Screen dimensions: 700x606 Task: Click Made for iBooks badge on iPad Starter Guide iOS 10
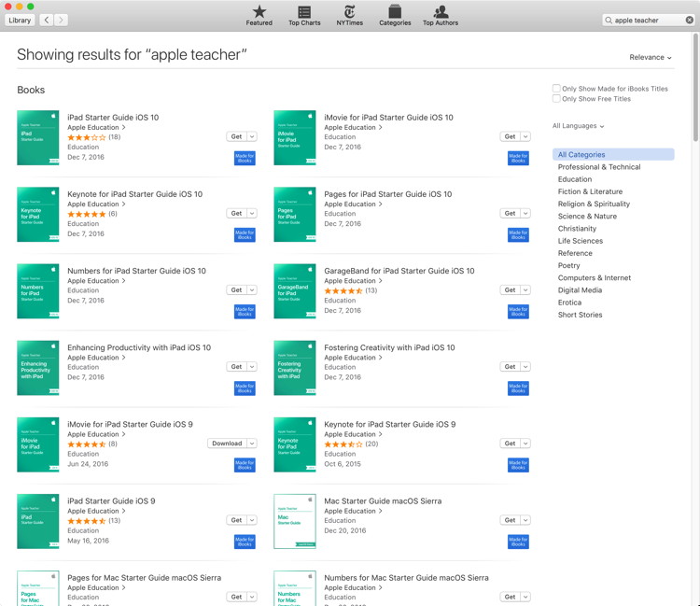click(x=245, y=158)
